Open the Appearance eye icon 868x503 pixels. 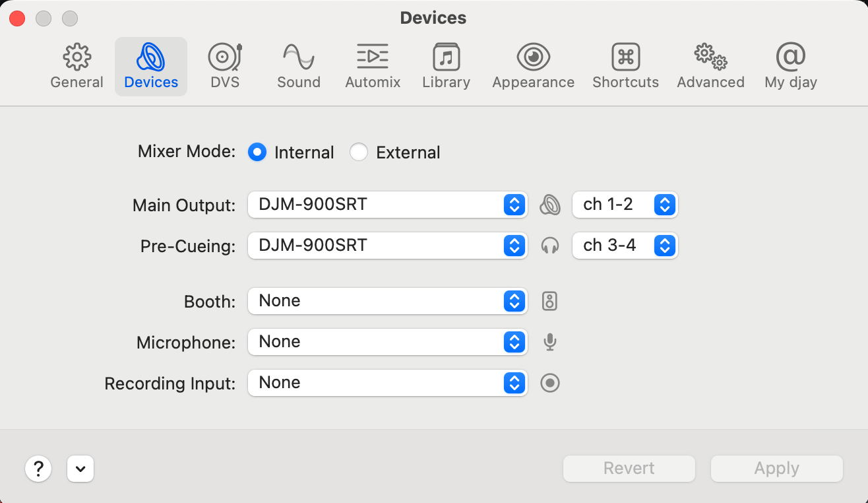tap(533, 58)
